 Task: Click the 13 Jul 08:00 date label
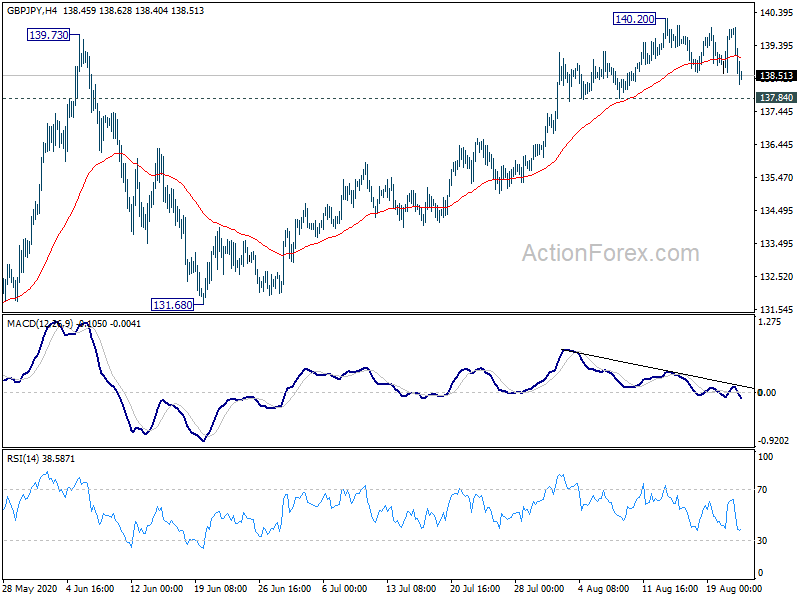(411, 588)
